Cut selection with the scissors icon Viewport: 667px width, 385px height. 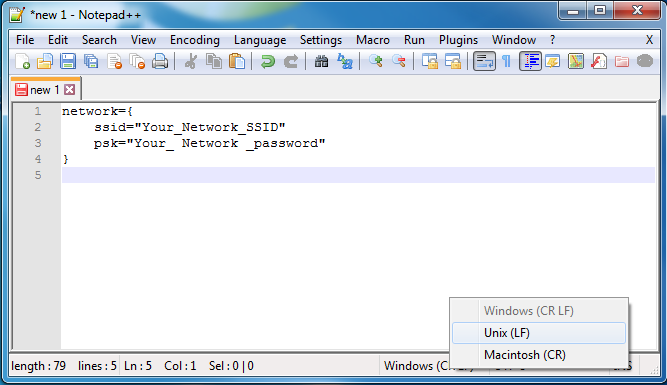click(x=191, y=61)
